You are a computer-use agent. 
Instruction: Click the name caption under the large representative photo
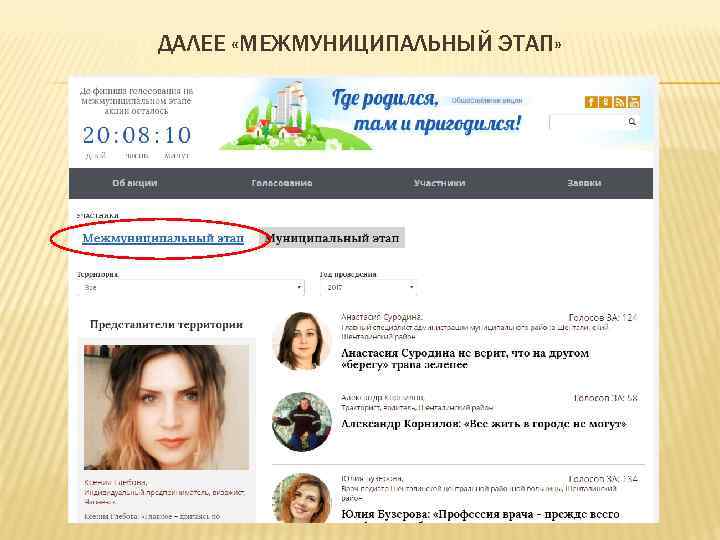pos(116,483)
